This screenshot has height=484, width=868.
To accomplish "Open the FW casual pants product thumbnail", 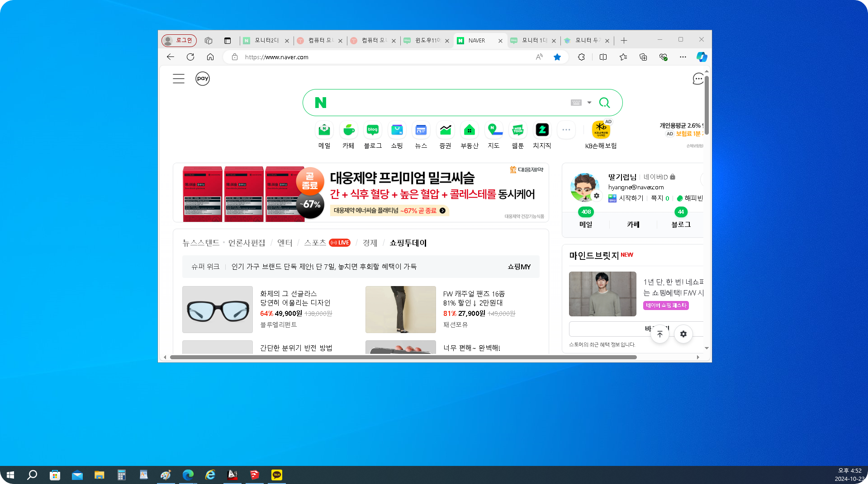I will 401,310.
